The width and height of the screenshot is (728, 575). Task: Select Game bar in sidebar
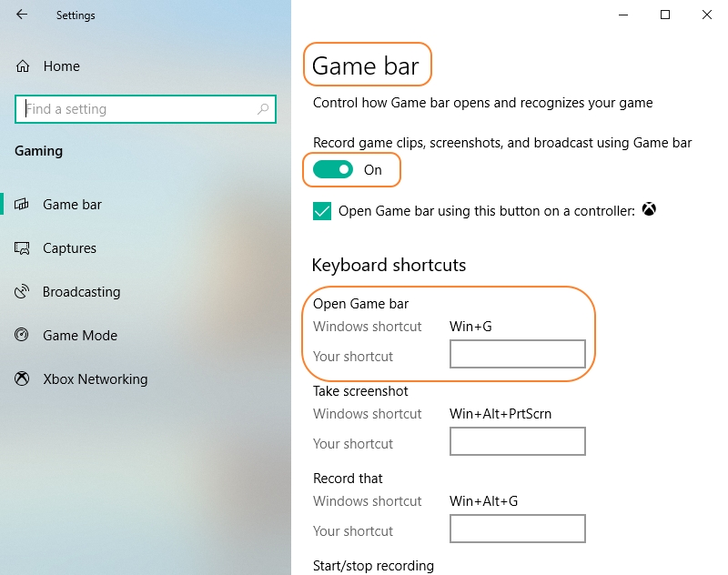coord(72,205)
